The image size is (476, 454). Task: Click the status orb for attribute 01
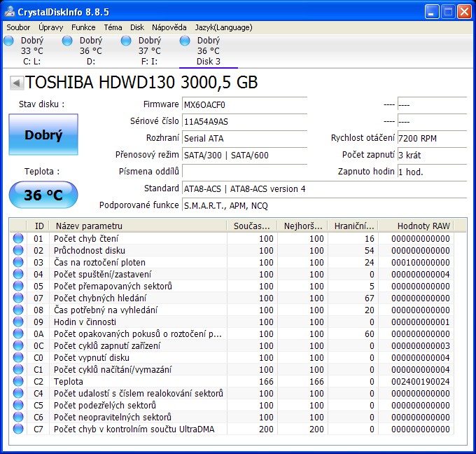pyautogui.click(x=18, y=239)
